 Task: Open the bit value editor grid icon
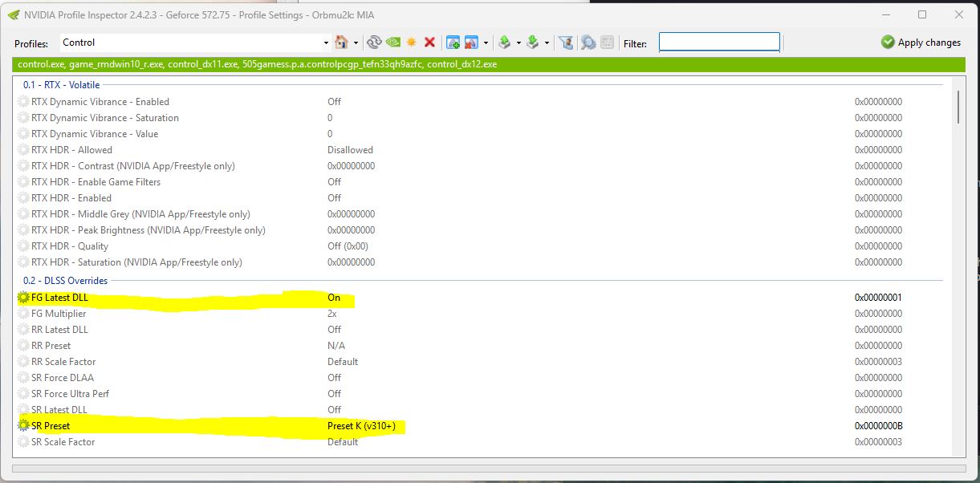(x=607, y=43)
